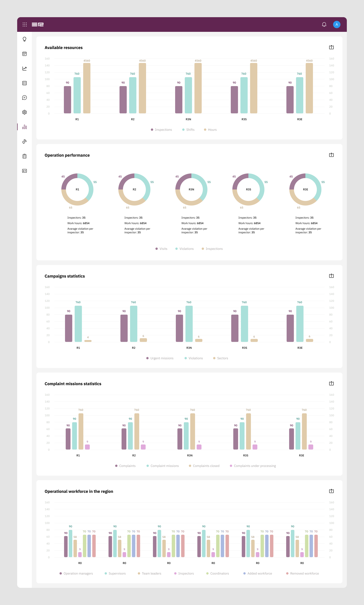
Task: Open the checklist tasks sidebar item
Action: click(x=24, y=83)
